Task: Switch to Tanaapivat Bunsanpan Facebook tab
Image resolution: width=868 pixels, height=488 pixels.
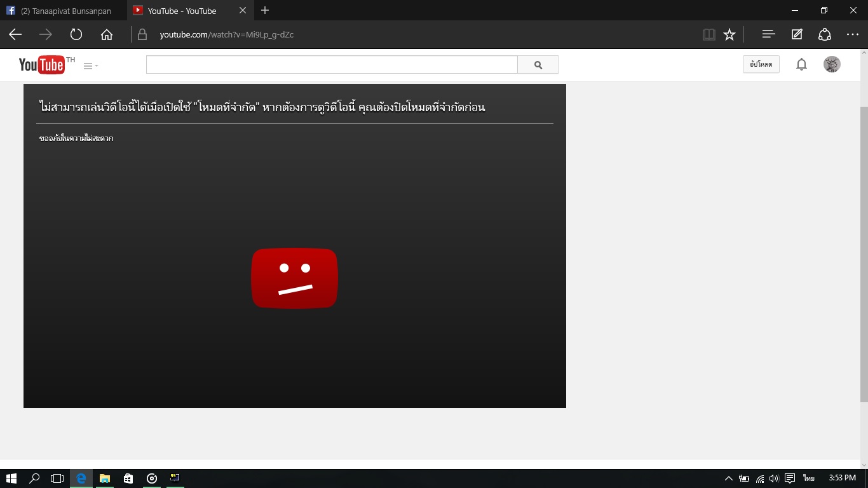Action: pyautogui.click(x=64, y=11)
